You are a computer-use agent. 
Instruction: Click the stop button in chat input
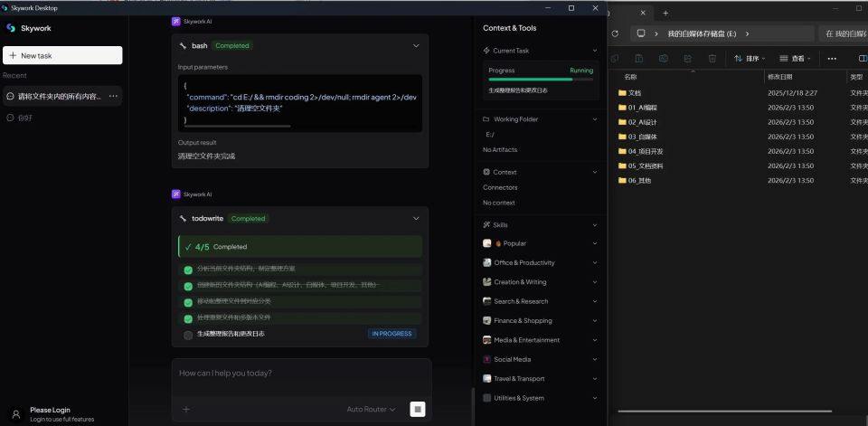click(x=418, y=410)
